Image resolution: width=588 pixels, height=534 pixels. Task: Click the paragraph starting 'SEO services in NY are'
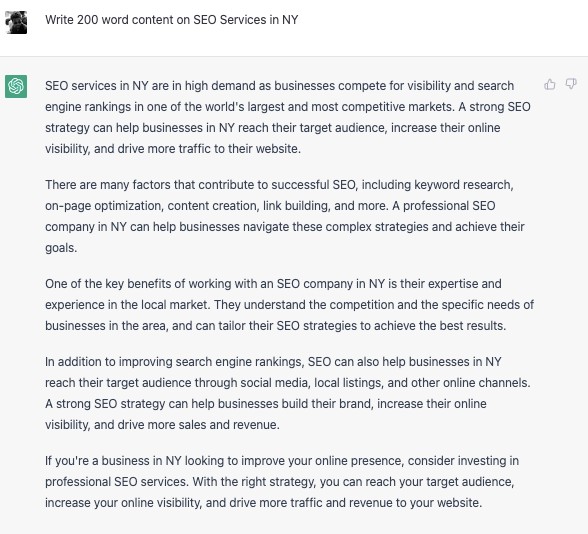(x=288, y=117)
